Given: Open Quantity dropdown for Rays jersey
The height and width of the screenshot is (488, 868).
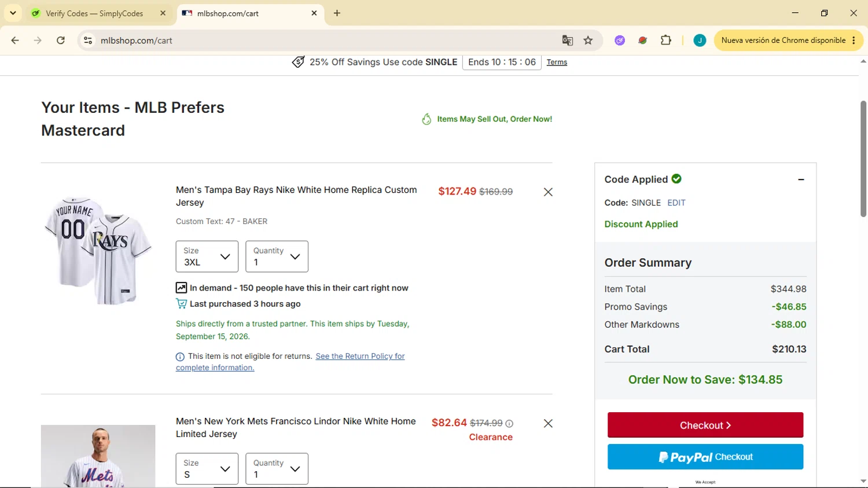Looking at the screenshot, I should point(277,256).
